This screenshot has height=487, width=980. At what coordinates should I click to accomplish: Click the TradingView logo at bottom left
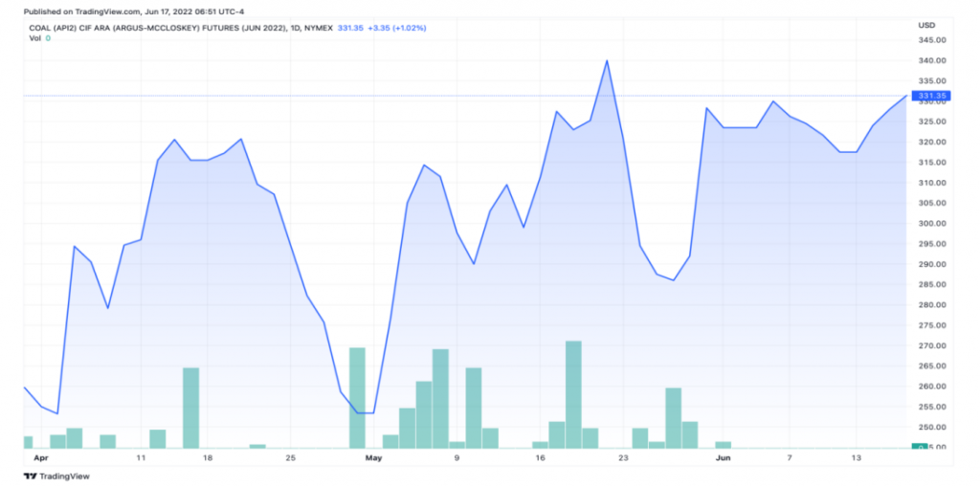[56, 476]
